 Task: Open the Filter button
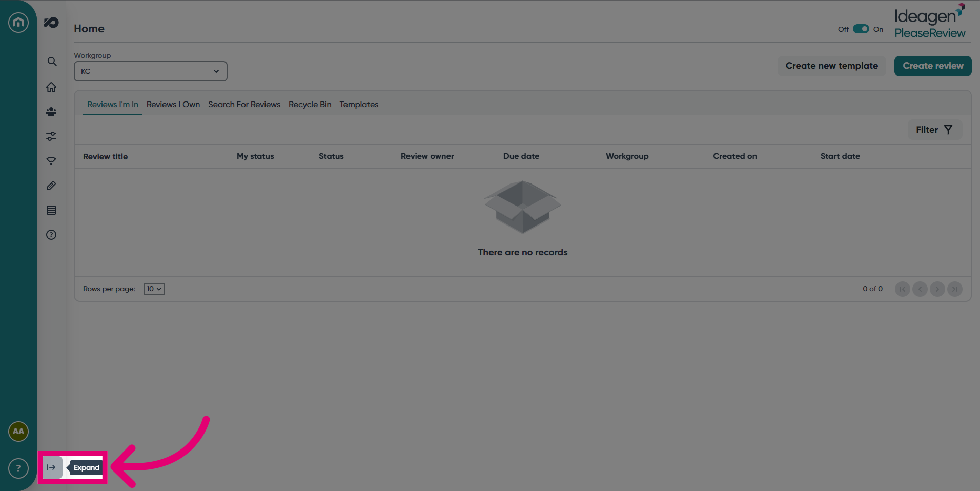tap(935, 130)
